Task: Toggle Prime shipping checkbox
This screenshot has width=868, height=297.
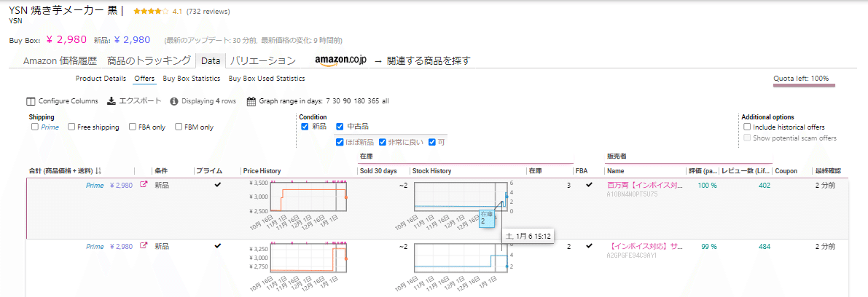Action: tap(35, 127)
